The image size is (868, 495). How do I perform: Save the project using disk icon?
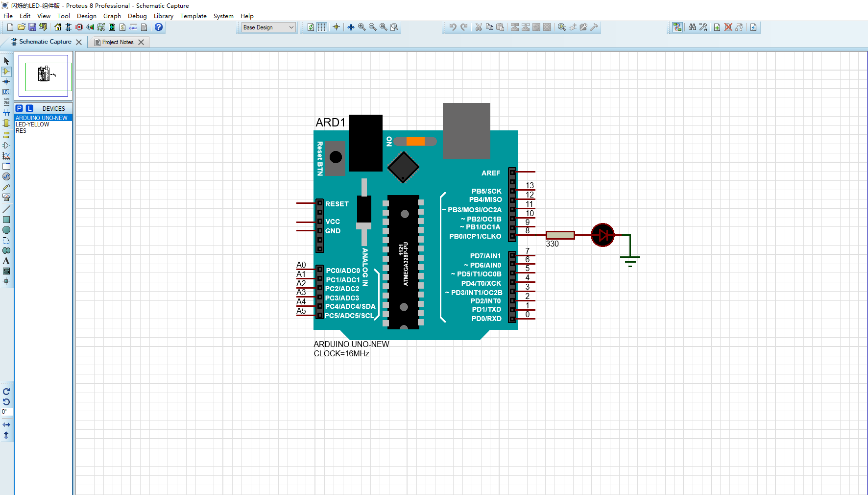coord(32,27)
